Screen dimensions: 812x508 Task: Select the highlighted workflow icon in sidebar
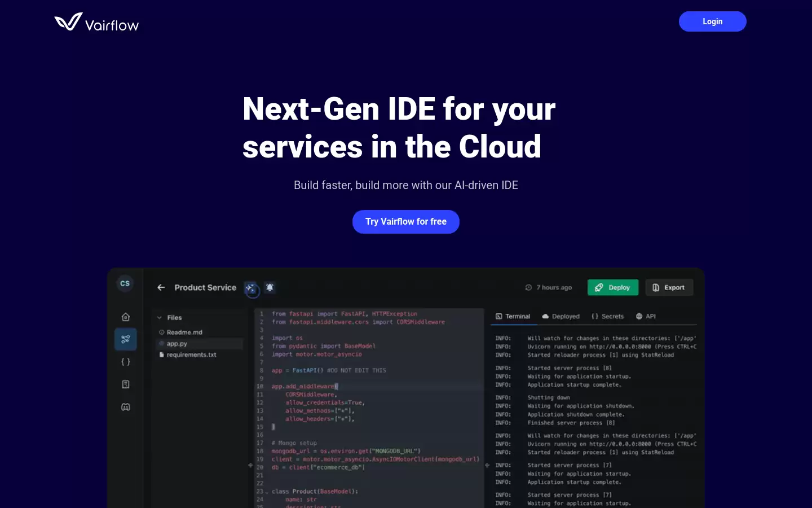pos(126,339)
